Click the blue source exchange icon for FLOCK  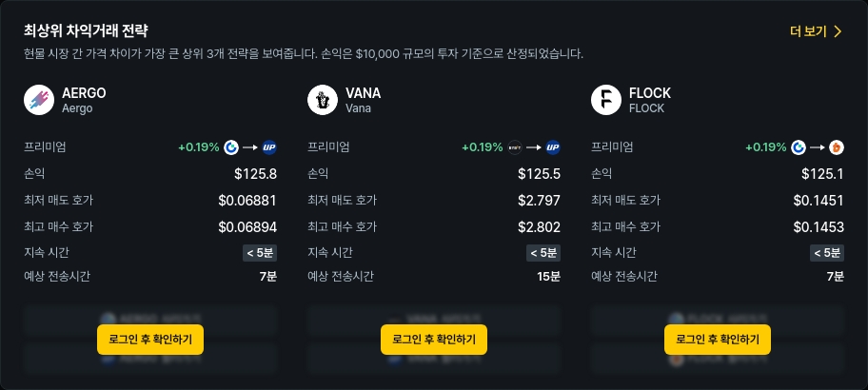[x=799, y=147]
